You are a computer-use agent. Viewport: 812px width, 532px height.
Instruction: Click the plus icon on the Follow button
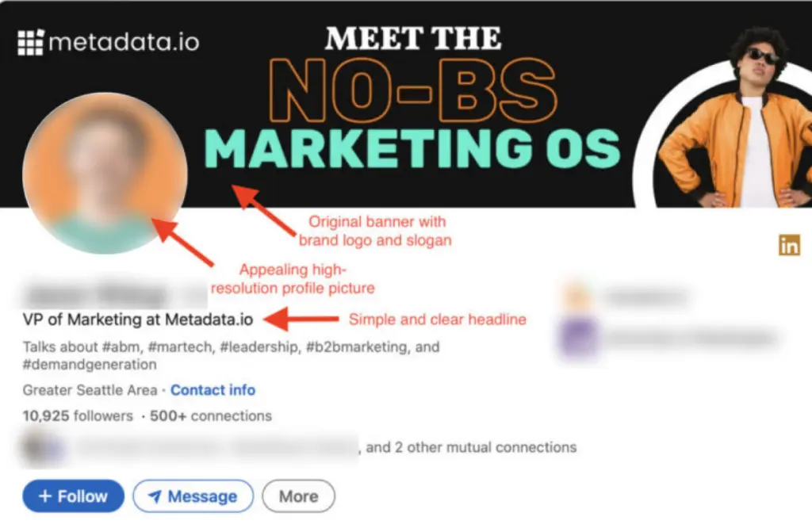[x=46, y=496]
